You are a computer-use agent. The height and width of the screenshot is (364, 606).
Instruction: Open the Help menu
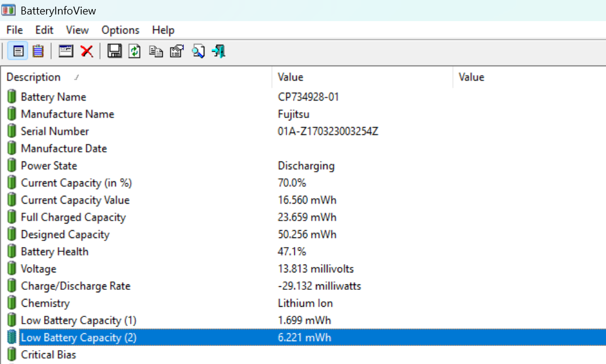(163, 30)
